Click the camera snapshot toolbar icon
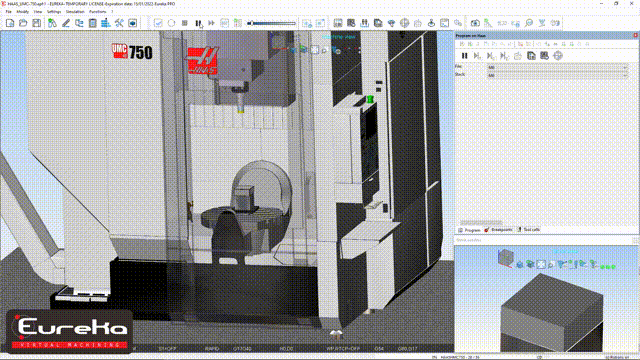The image size is (640, 360). pyautogui.click(x=475, y=23)
